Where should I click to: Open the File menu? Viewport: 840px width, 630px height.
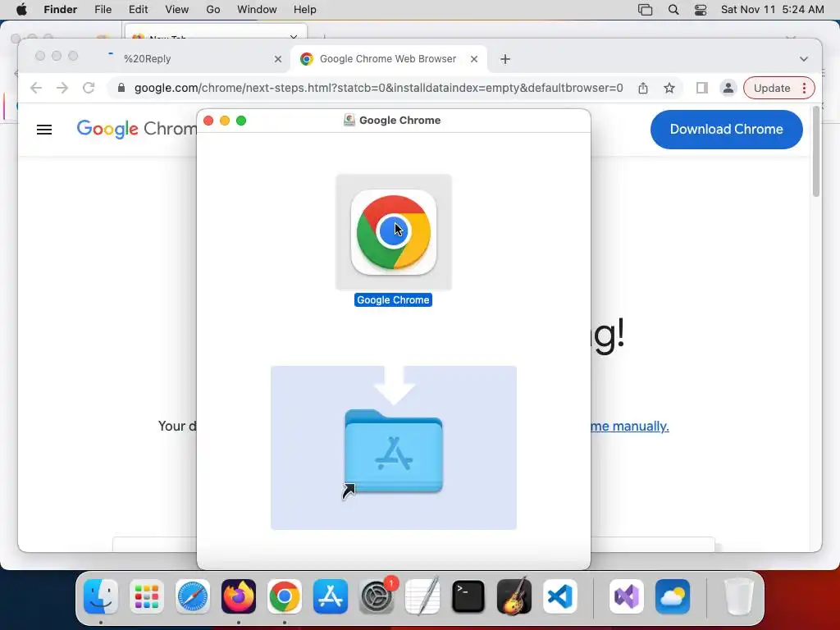tap(103, 10)
